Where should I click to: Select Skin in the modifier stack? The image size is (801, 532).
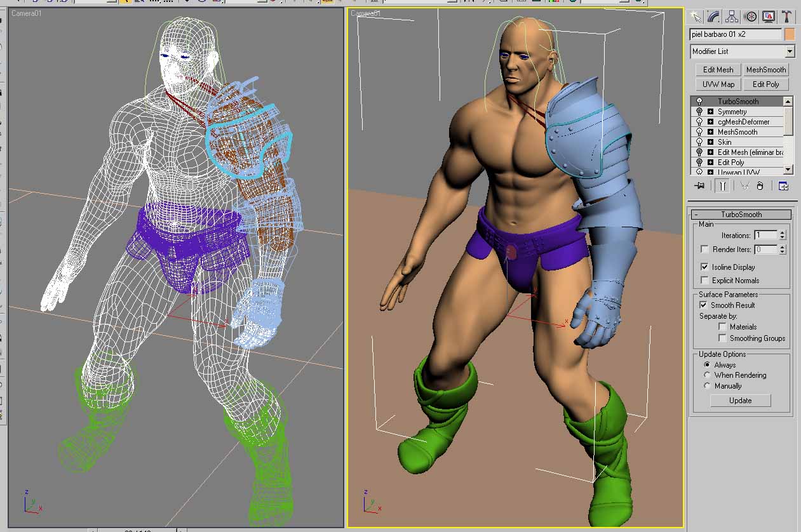click(724, 142)
